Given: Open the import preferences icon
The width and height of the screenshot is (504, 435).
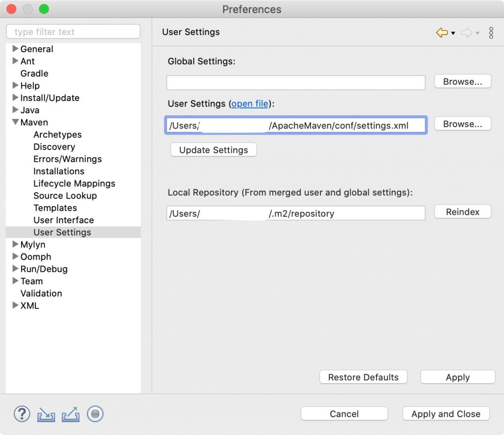Looking at the screenshot, I should pos(46,414).
